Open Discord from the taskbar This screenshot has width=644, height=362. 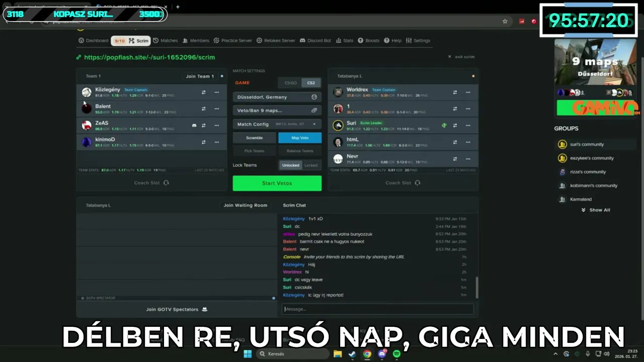(382, 354)
